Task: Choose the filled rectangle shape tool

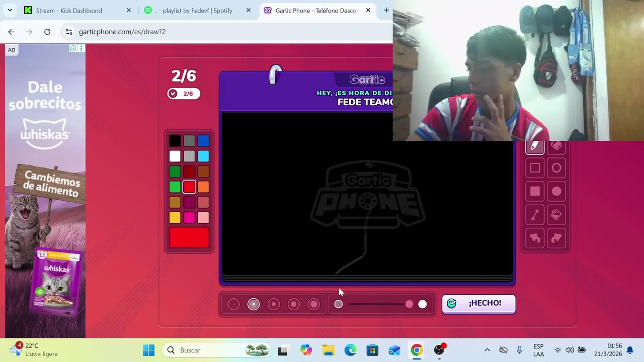Action: [535, 191]
